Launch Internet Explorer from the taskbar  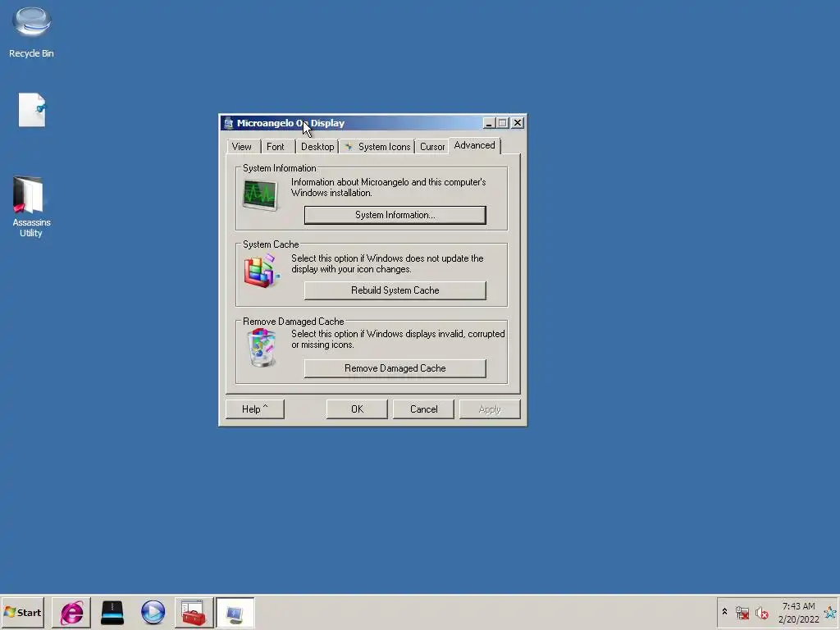click(71, 612)
